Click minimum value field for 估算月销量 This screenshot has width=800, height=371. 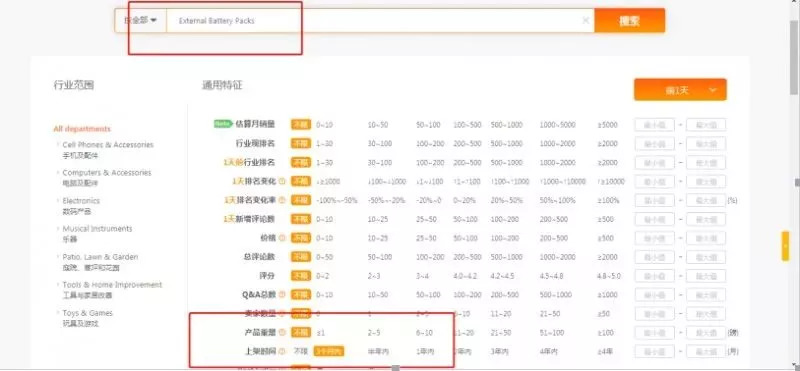click(x=655, y=125)
